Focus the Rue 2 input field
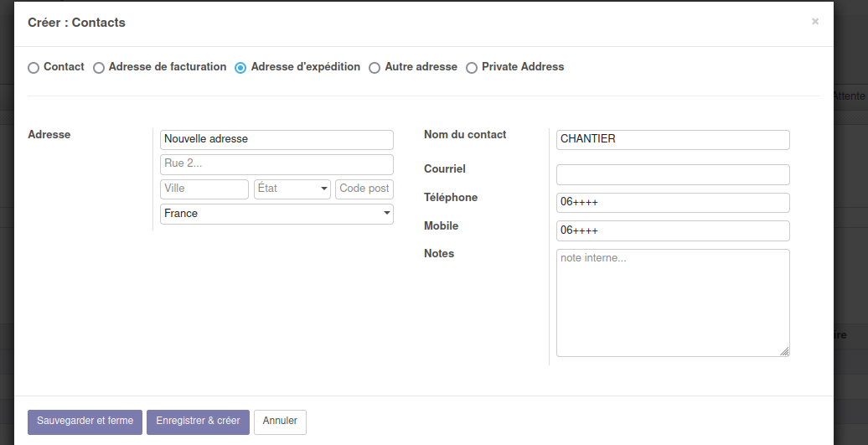 [276, 164]
